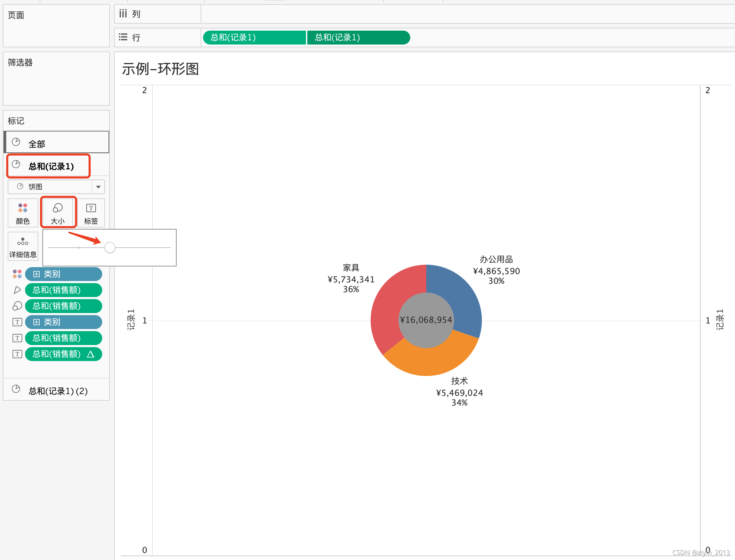735x560 pixels.
Task: Click the text label icon beside the last 总和(销售额)
Action: [x=17, y=354]
